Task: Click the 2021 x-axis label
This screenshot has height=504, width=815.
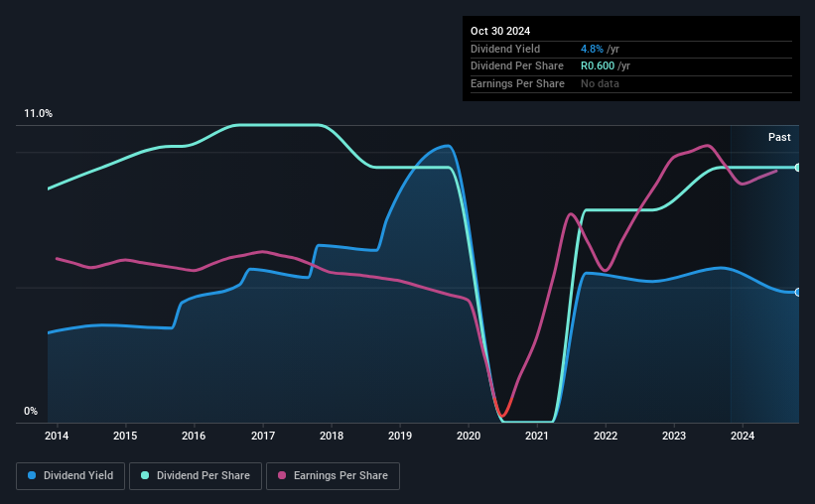Action: (537, 436)
